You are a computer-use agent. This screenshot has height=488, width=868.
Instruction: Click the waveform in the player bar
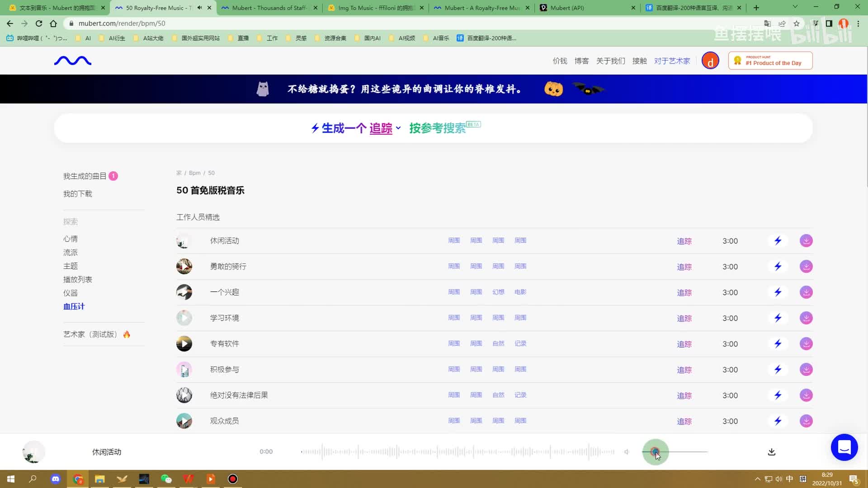coord(458,452)
